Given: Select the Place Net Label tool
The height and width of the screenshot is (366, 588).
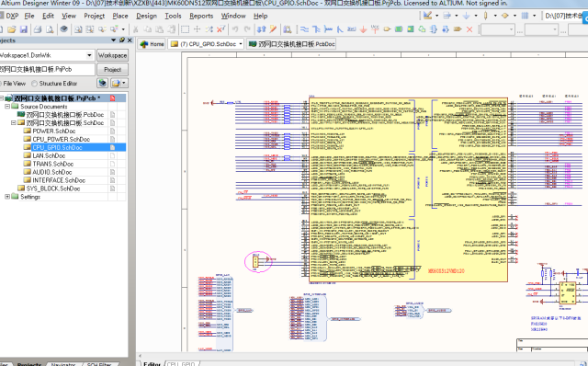Looking at the screenshot, I should pyautogui.click(x=351, y=29).
